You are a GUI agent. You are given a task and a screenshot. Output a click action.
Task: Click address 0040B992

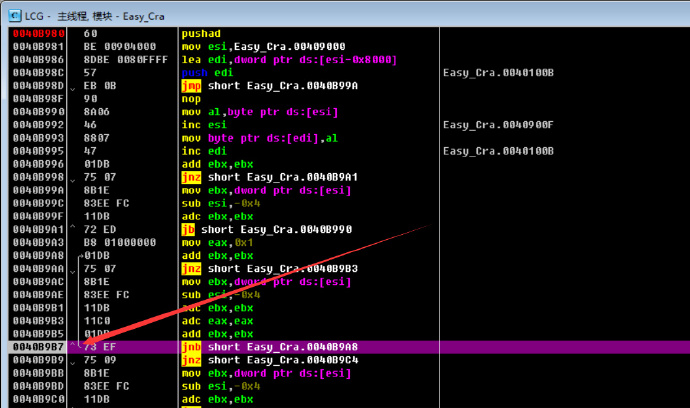click(x=39, y=125)
